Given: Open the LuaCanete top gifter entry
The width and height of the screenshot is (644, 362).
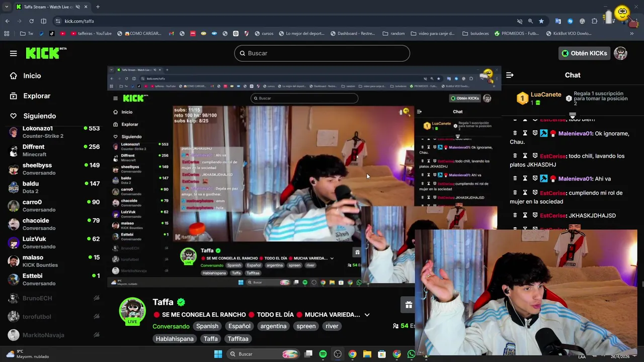Looking at the screenshot, I should (539, 98).
